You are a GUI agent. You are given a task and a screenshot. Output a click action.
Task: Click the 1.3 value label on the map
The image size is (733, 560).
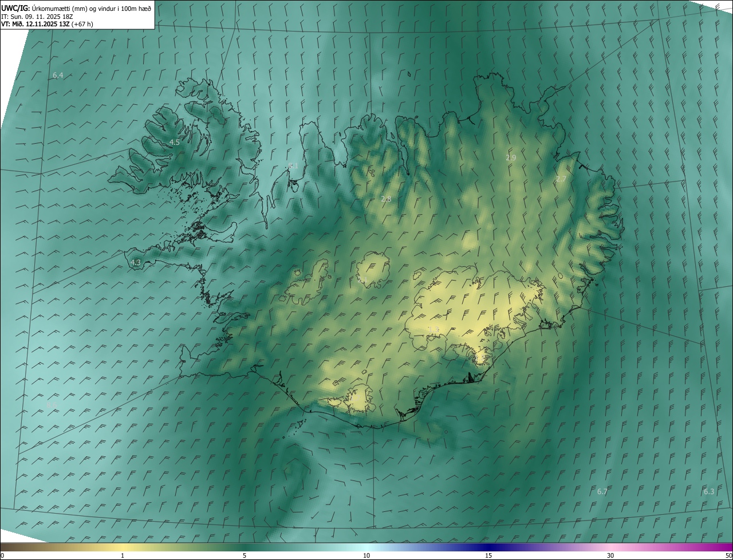click(434, 329)
